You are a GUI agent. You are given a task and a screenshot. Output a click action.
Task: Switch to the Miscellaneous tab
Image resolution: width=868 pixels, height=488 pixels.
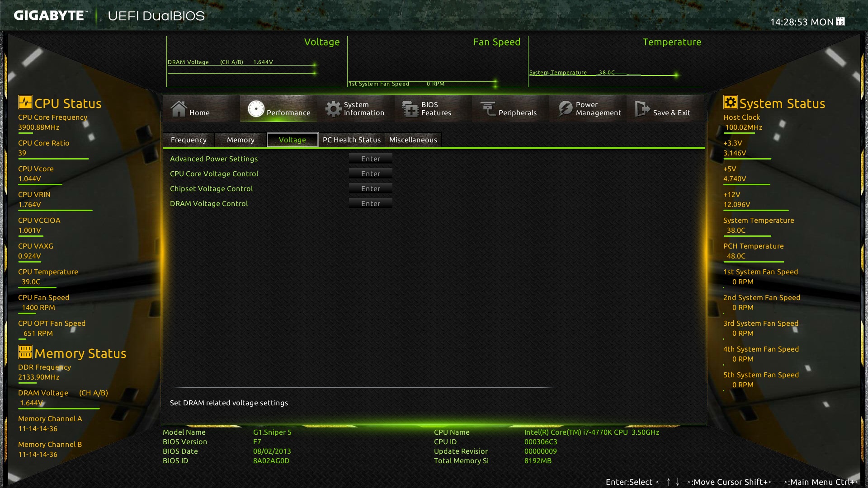[x=413, y=140]
